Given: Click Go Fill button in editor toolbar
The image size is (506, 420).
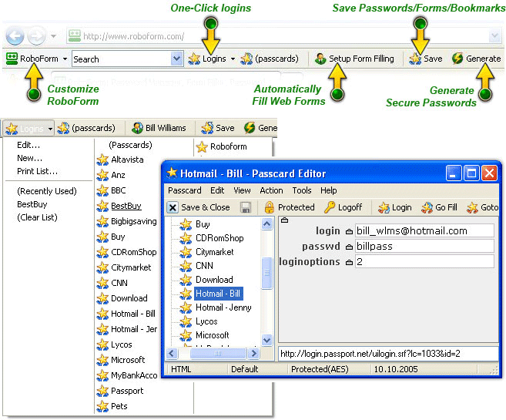Looking at the screenshot, I should click(x=439, y=207).
